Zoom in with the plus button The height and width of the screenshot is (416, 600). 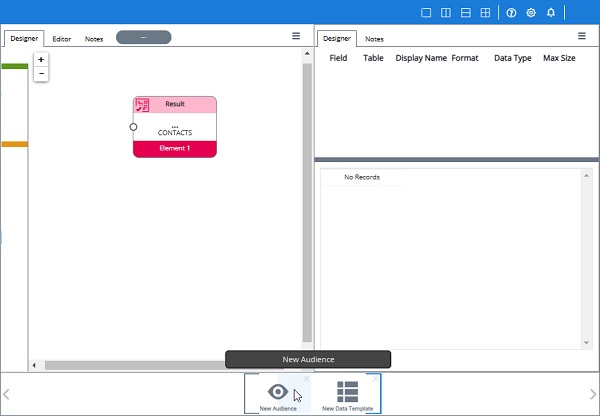tap(41, 60)
